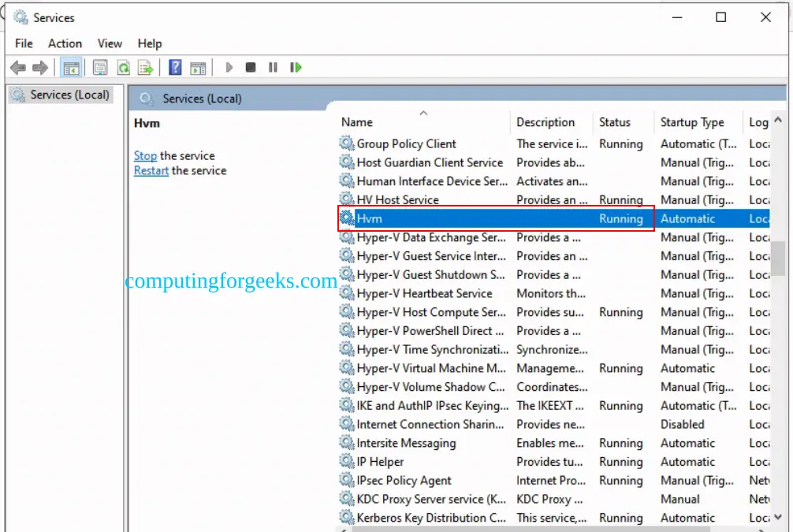Click gear icon of IP Helper

346,462
